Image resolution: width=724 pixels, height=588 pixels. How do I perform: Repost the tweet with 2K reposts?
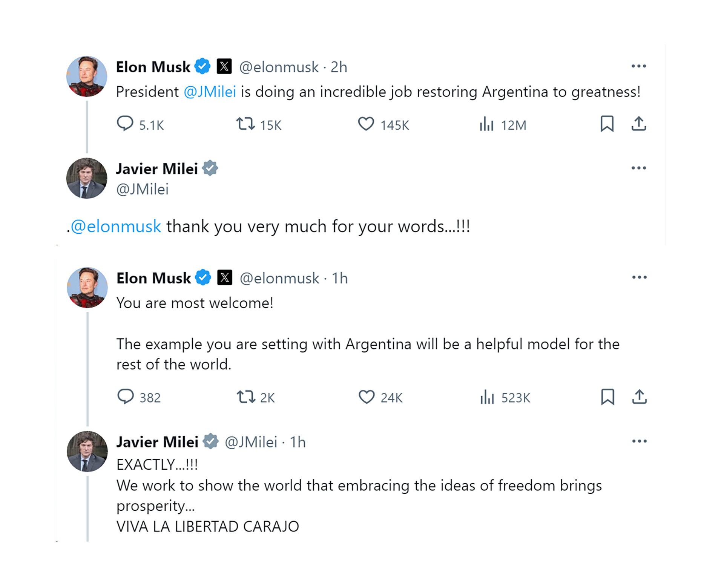click(x=246, y=397)
